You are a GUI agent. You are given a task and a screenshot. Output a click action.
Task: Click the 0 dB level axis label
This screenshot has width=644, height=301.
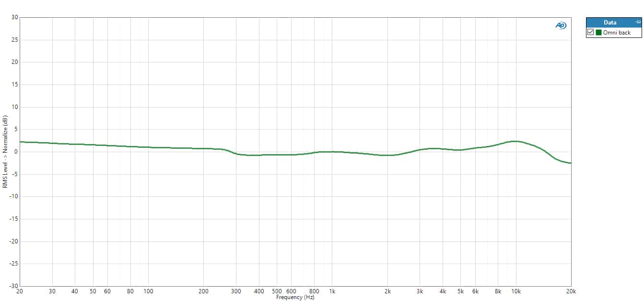16,152
